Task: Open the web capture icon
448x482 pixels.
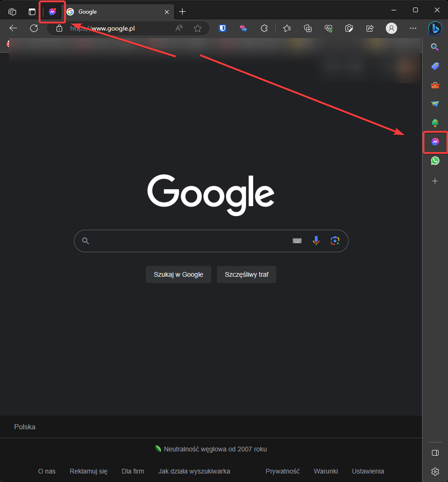Action: (x=349, y=28)
